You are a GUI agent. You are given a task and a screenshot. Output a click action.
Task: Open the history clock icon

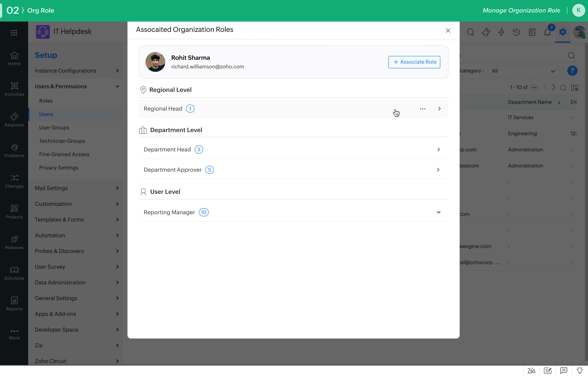point(516,32)
